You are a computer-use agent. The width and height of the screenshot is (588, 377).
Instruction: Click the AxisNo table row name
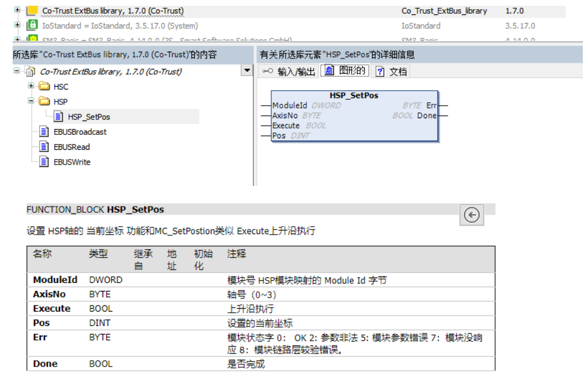[x=49, y=294]
